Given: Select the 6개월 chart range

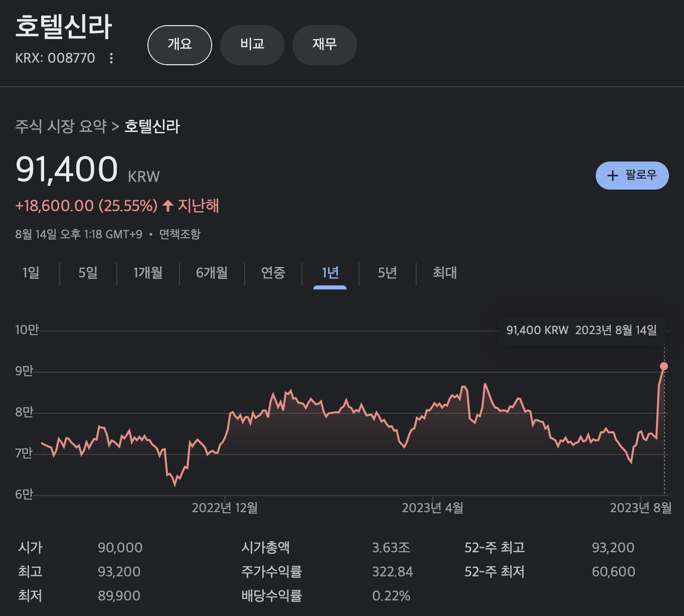Looking at the screenshot, I should (x=212, y=273).
